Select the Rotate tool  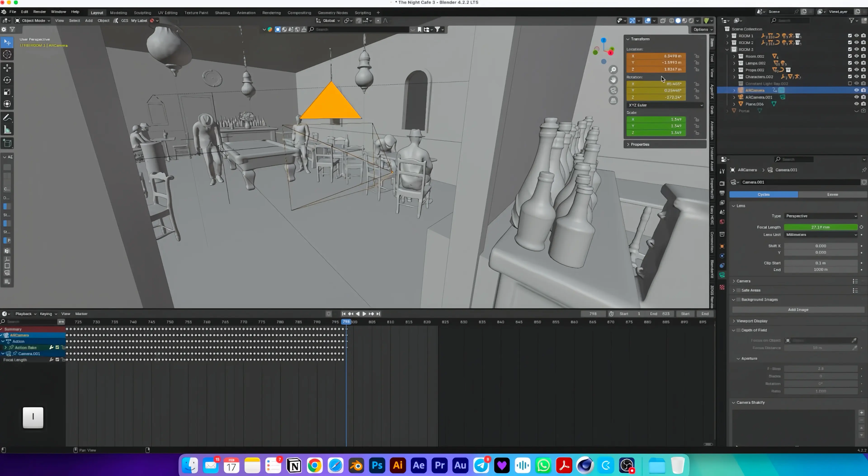click(x=7, y=80)
